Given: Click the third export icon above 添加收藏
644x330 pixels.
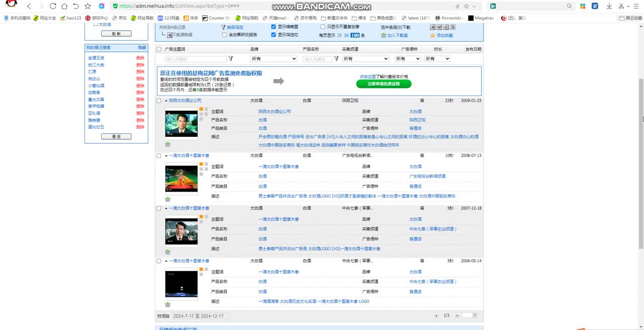Looking at the screenshot, I should click(x=446, y=27).
